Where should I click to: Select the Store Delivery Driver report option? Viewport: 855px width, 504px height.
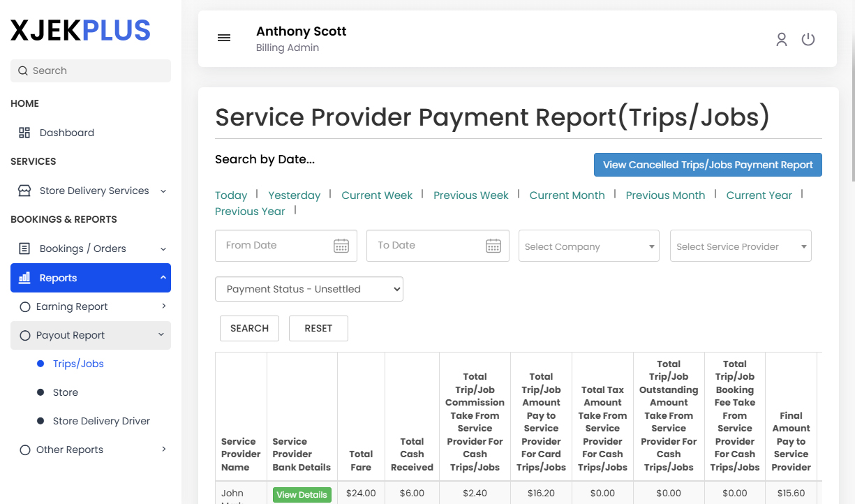tap(101, 420)
